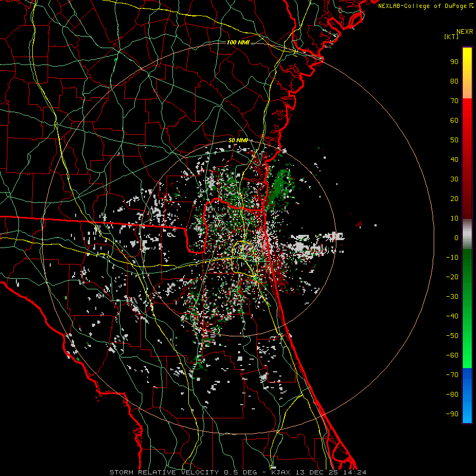Click the 0 value on the velocity scale

click(456, 237)
